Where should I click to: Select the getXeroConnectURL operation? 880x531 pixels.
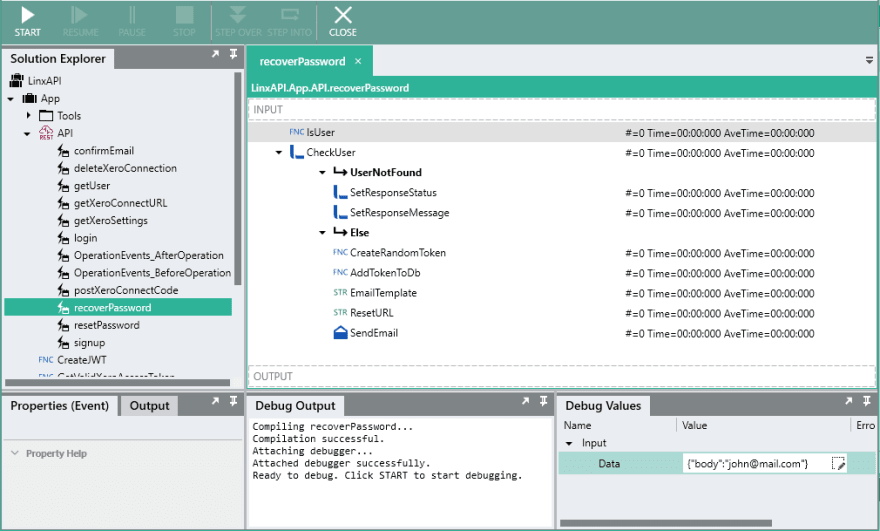point(121,203)
